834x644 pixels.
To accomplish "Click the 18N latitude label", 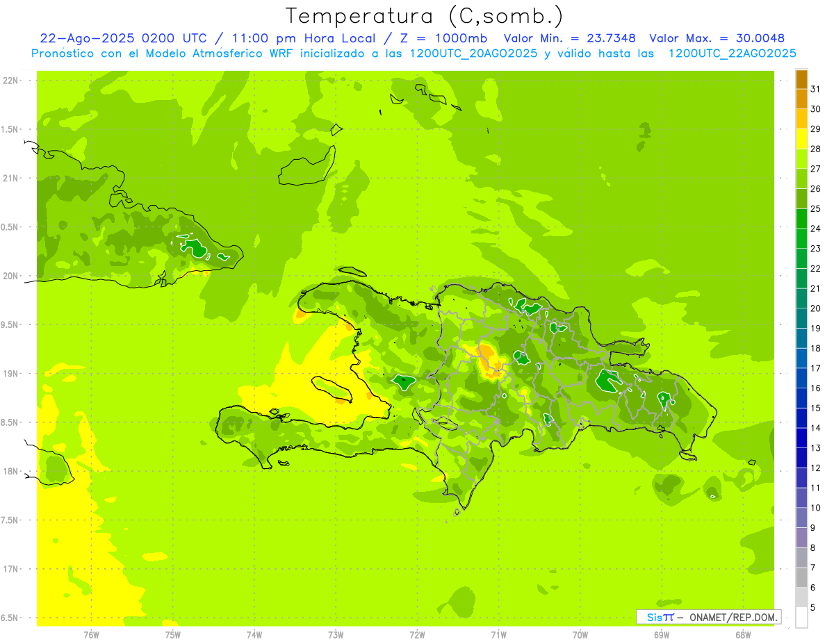I will (x=11, y=471).
